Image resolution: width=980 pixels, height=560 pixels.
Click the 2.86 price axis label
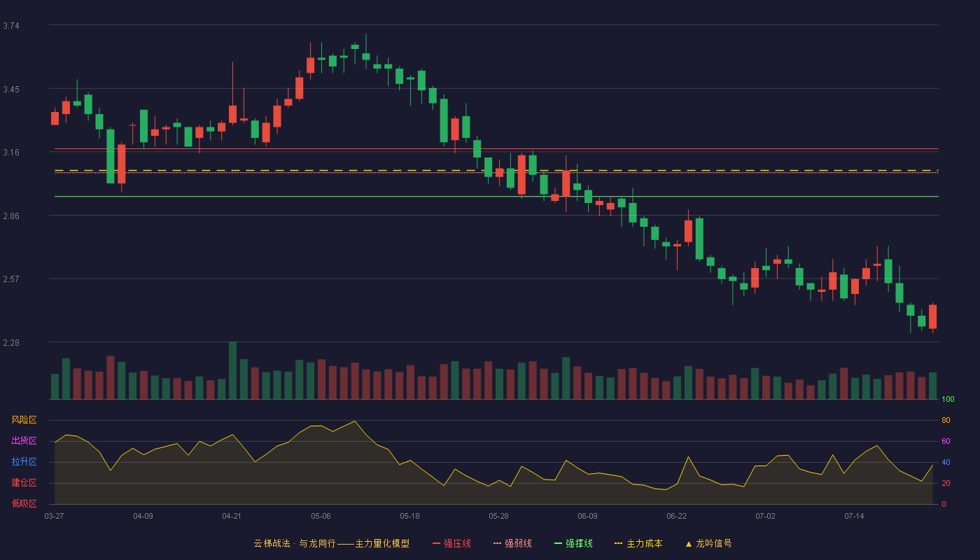coord(11,216)
